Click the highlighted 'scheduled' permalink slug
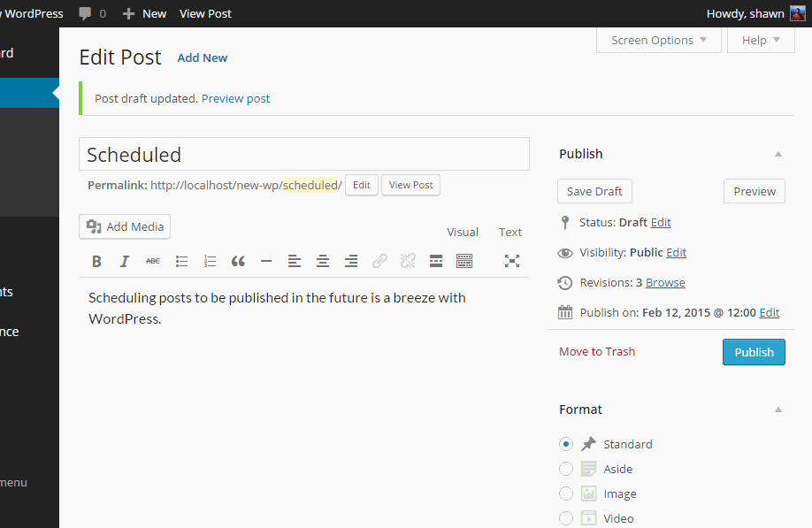 click(310, 186)
